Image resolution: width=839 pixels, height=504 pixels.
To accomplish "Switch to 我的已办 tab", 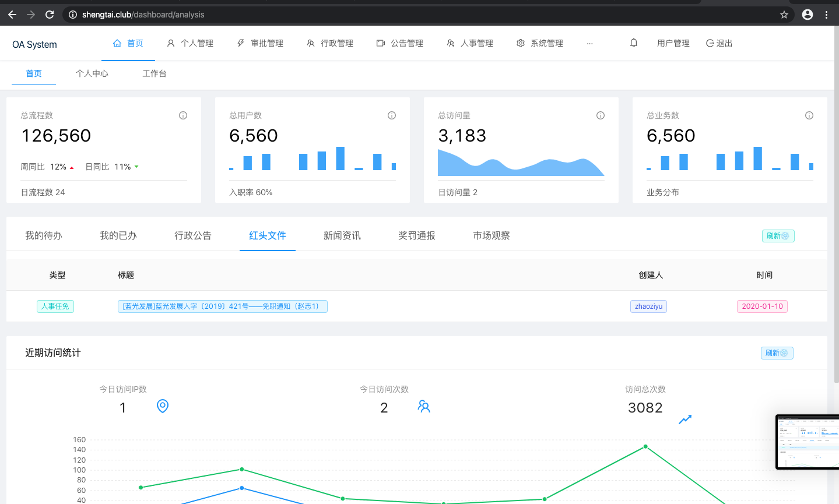I will click(118, 235).
